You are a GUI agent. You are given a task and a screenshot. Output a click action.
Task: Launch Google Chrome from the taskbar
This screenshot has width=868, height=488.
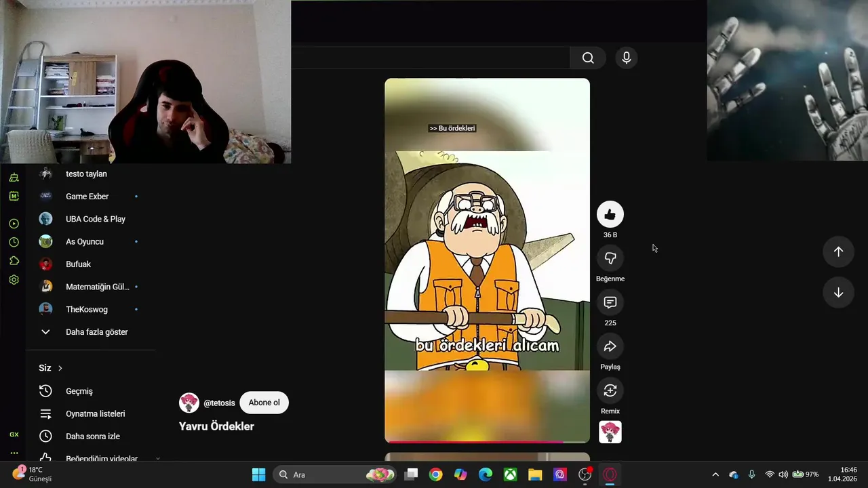[436, 474]
